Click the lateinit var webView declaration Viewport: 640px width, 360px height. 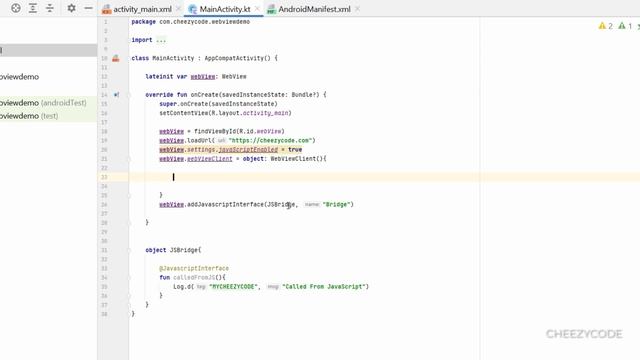(196, 76)
